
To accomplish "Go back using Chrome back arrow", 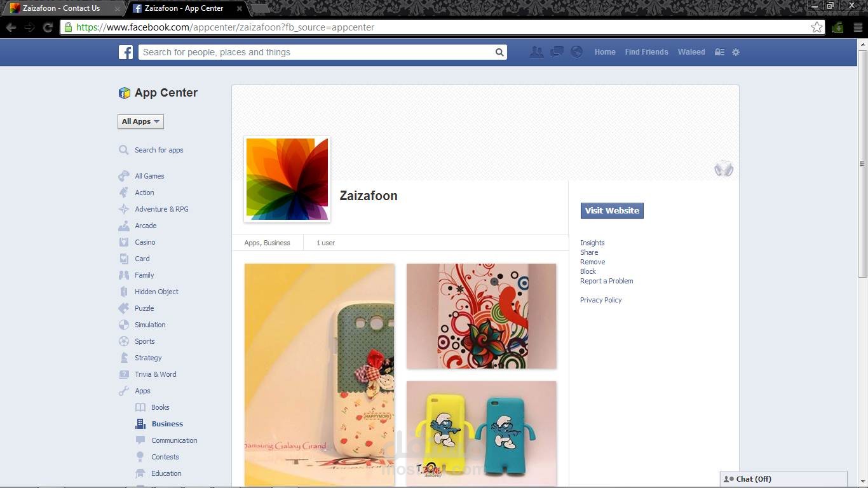I will tap(11, 27).
